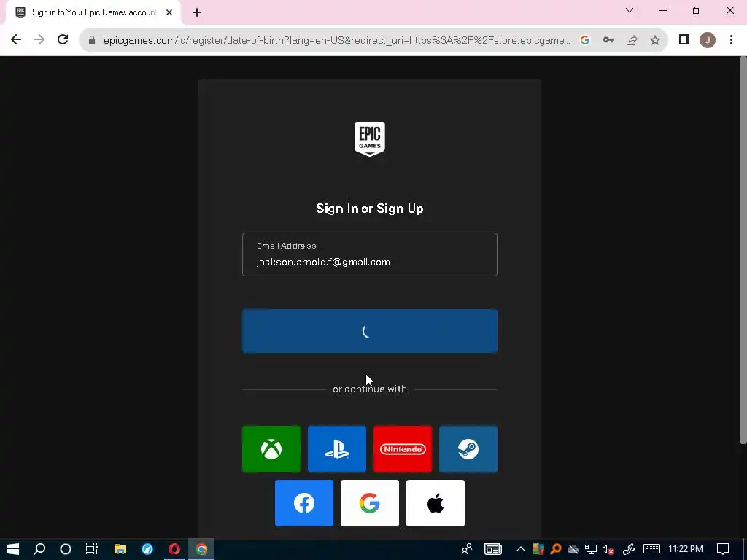The height and width of the screenshot is (560, 747).
Task: Open the clock showing 11:22 PM
Action: [686, 549]
